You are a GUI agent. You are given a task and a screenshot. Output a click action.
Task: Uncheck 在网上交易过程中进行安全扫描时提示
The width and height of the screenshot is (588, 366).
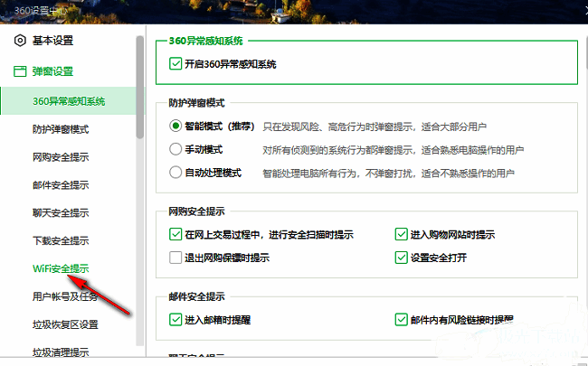coord(175,234)
